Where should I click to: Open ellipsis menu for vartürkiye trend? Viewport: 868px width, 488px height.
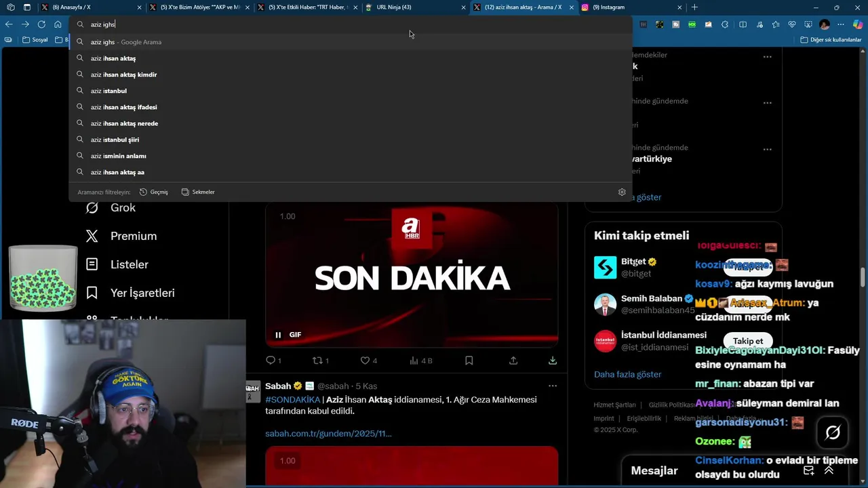[767, 149]
